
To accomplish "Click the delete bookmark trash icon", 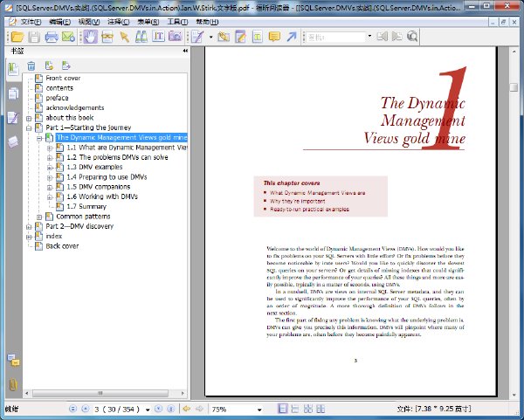I will [31, 65].
